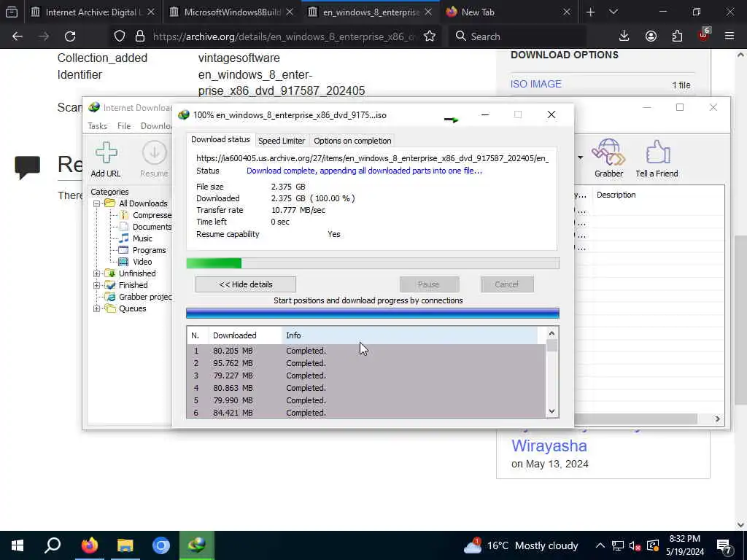
Task: Open the Firefox downloads panel
Action: [624, 36]
